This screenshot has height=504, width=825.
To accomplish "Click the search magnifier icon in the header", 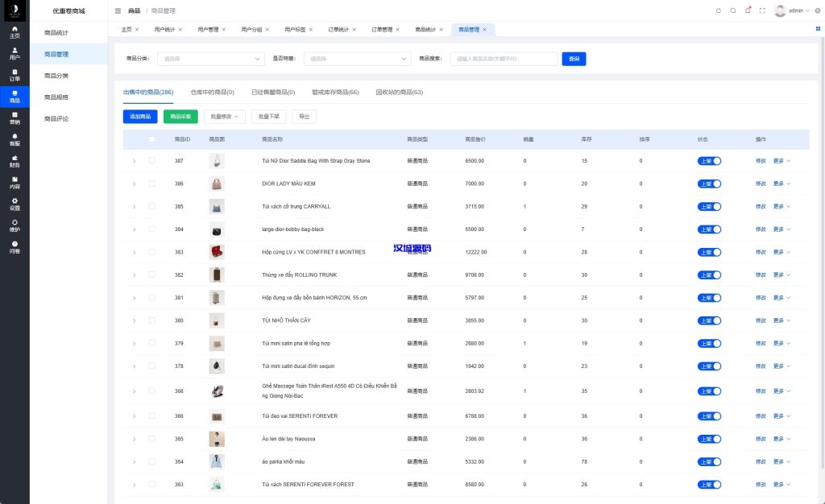I will point(732,10).
